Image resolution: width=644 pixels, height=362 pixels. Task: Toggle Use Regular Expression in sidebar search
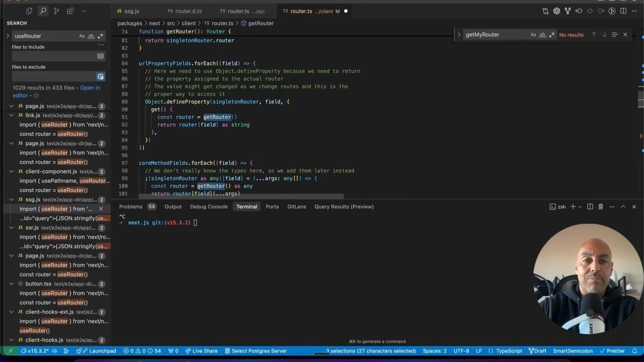(x=100, y=36)
